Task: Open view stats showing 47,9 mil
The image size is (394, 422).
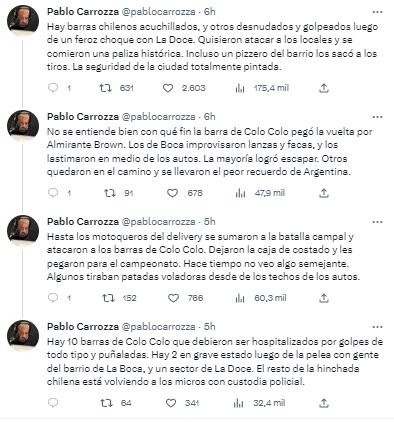Action: pyautogui.click(x=240, y=193)
